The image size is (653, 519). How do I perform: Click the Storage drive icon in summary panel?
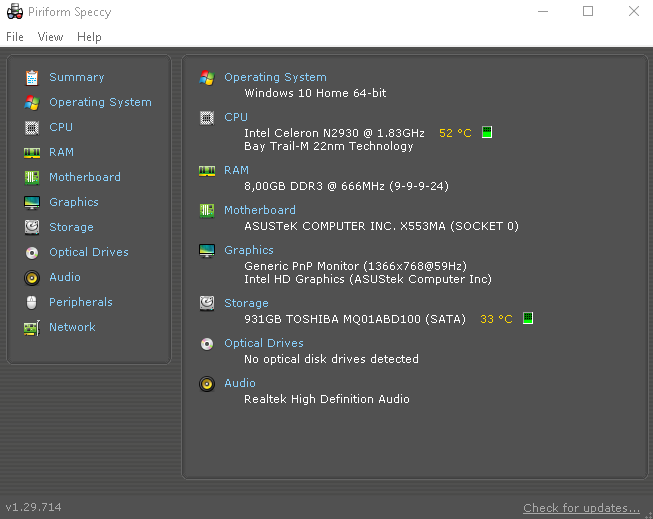207,303
